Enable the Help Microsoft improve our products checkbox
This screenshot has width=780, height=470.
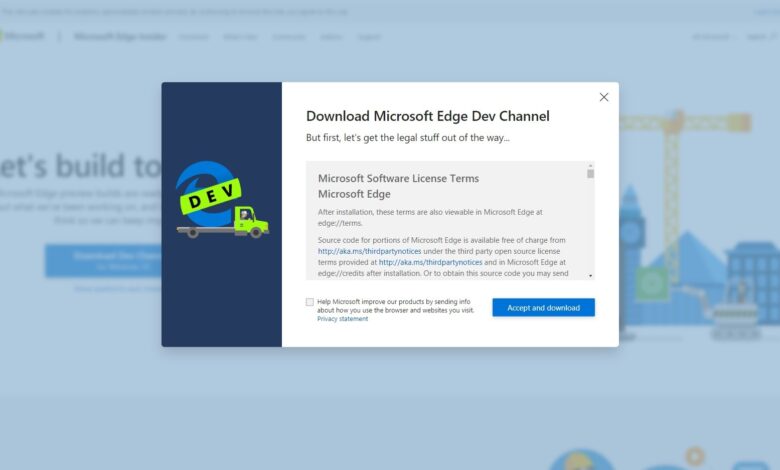point(309,302)
